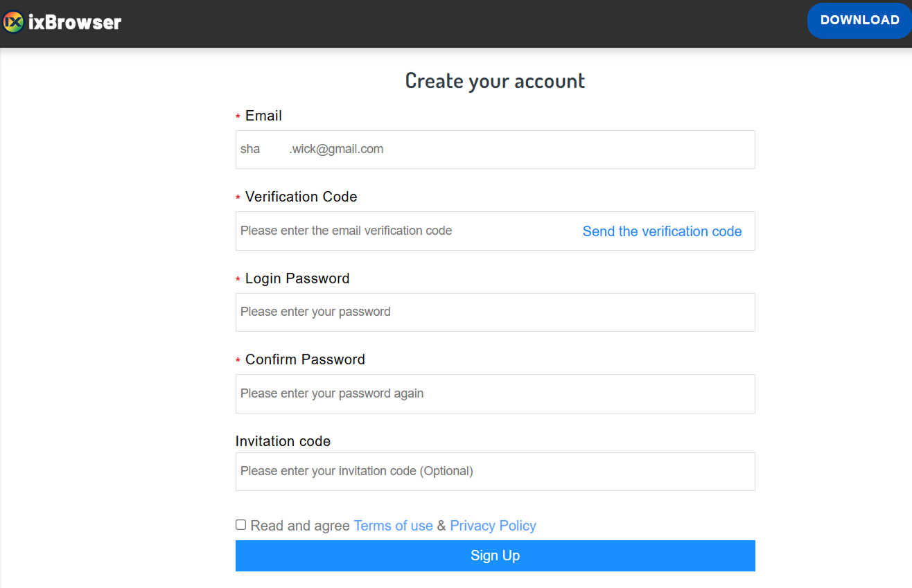Send the verification code
912x588 pixels.
(x=662, y=231)
